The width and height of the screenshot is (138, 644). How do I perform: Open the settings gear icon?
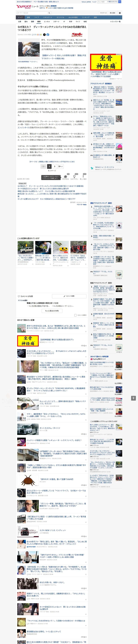[x=120, y=13]
